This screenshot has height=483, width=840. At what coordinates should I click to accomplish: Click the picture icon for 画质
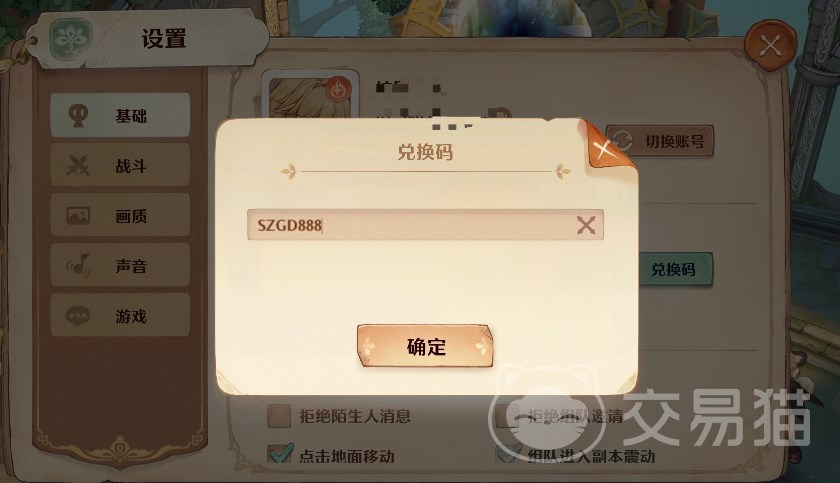pyautogui.click(x=78, y=215)
